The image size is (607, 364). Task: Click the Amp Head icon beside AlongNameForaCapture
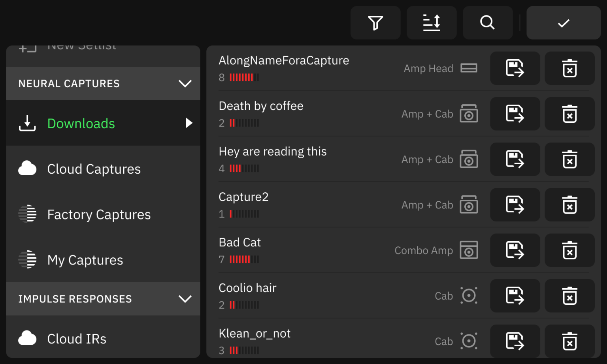469,68
